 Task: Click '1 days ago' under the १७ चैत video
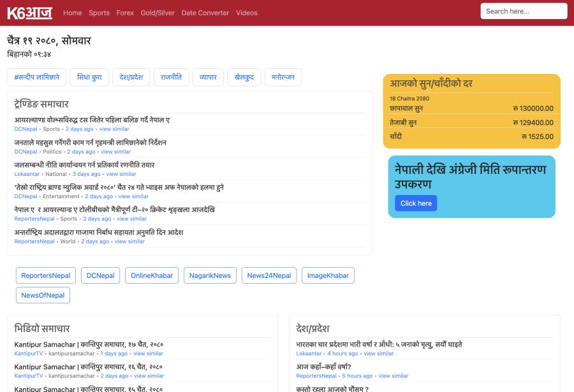coord(114,354)
